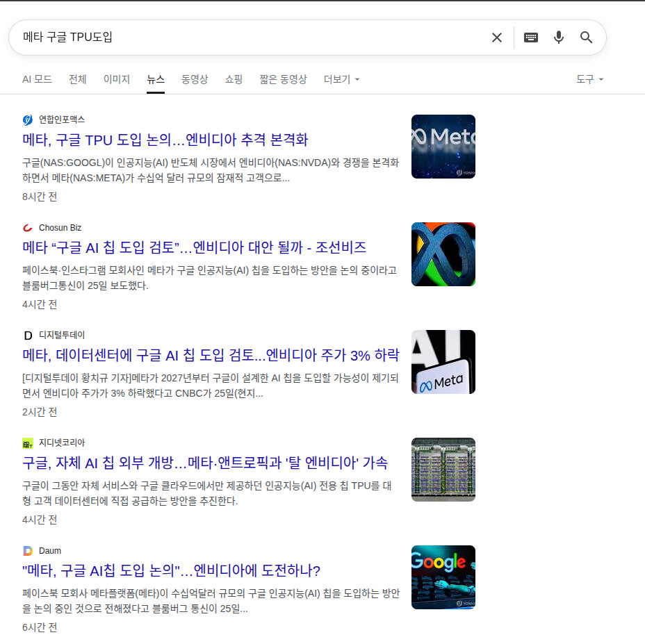Click snippet starting 구글(NAS:GOOGL)이 인공지능(AI) 반도체

tap(211, 170)
